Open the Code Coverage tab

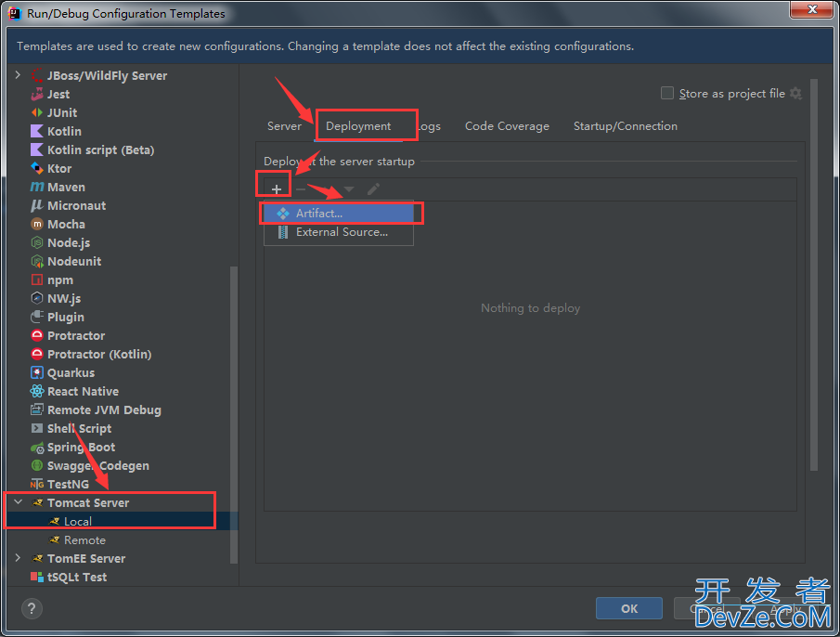point(507,126)
